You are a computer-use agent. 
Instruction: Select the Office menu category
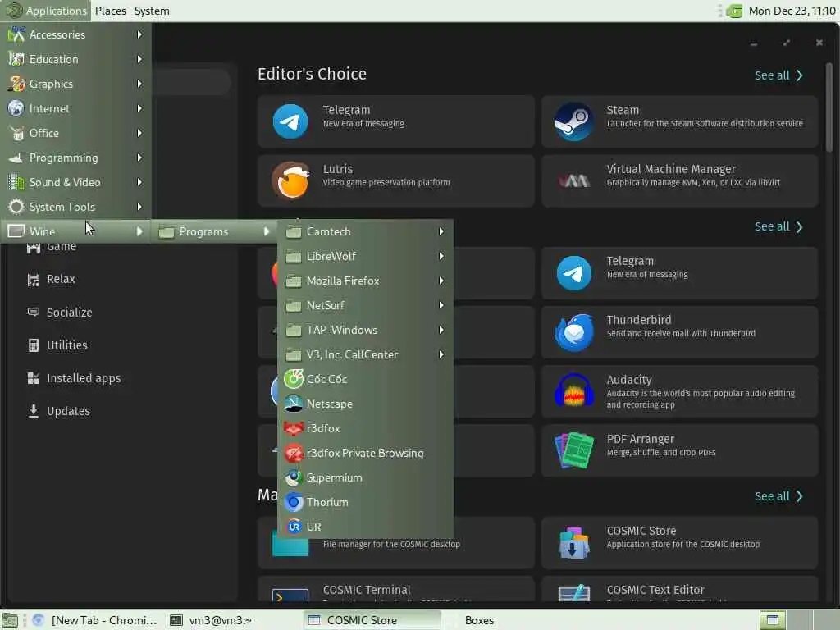[76, 133]
